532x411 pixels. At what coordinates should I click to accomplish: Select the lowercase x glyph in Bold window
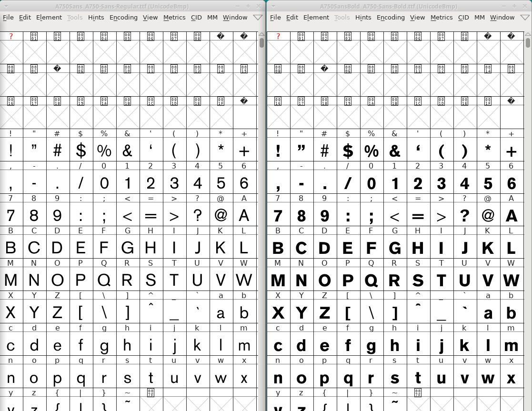512,377
